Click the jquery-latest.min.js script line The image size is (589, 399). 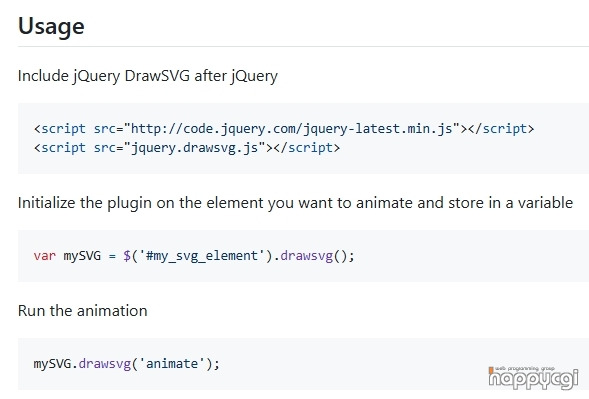(x=284, y=129)
